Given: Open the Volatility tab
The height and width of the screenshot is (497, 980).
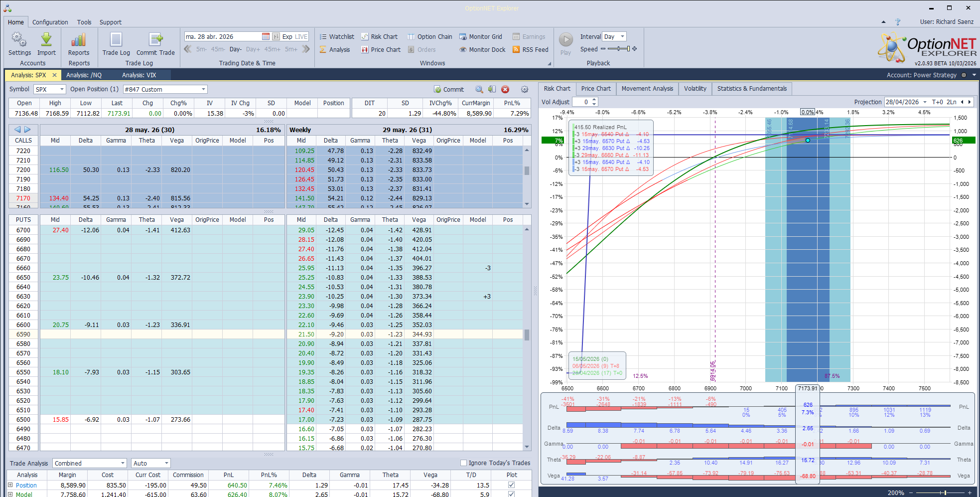Looking at the screenshot, I should (x=695, y=89).
